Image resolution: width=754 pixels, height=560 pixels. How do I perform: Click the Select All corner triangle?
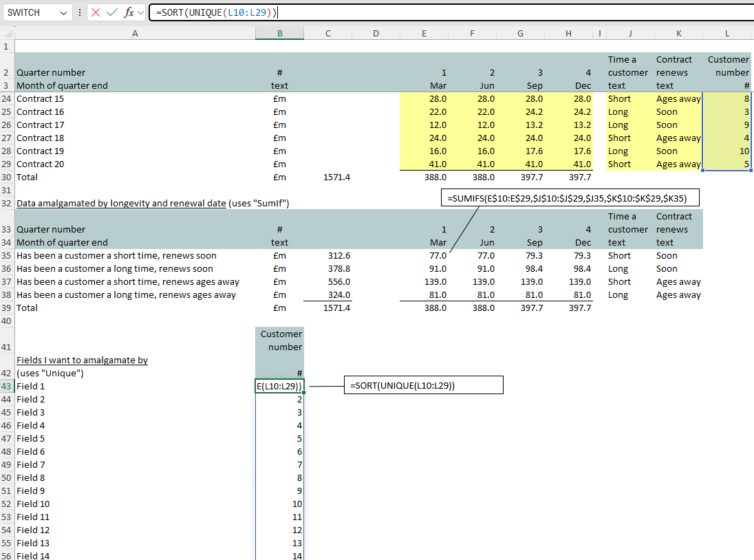(x=8, y=34)
